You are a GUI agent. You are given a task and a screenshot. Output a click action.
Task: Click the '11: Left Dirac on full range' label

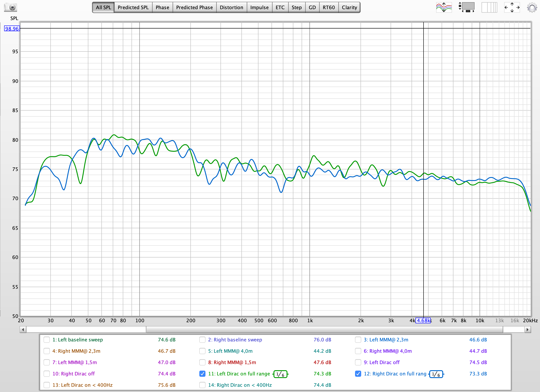coord(239,374)
